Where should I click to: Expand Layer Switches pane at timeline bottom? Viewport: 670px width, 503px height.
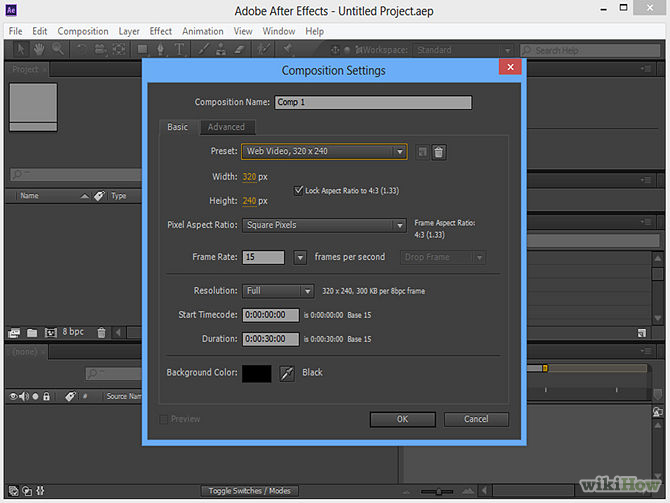[13, 491]
